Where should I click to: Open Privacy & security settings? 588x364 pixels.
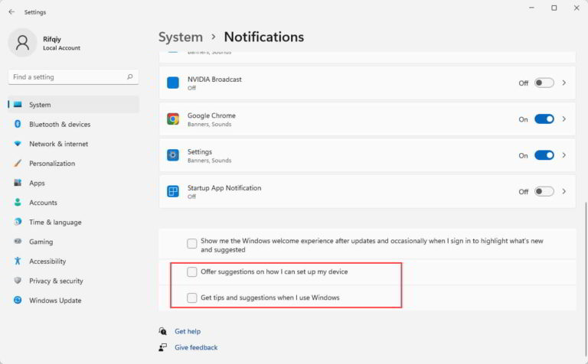pos(73,281)
